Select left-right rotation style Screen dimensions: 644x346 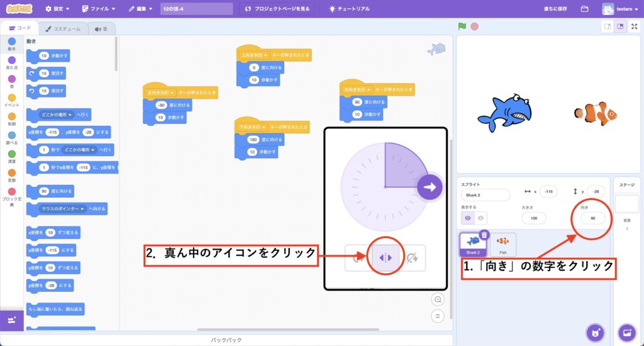tap(386, 258)
